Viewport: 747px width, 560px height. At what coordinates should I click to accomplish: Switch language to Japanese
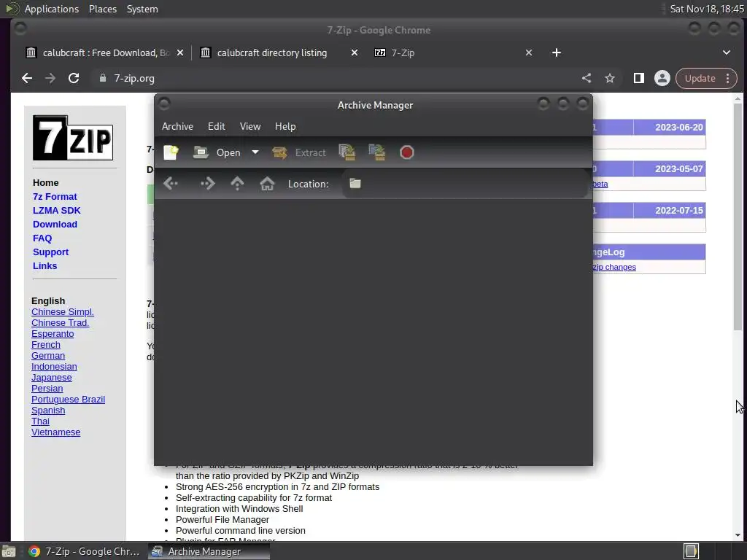tap(52, 378)
